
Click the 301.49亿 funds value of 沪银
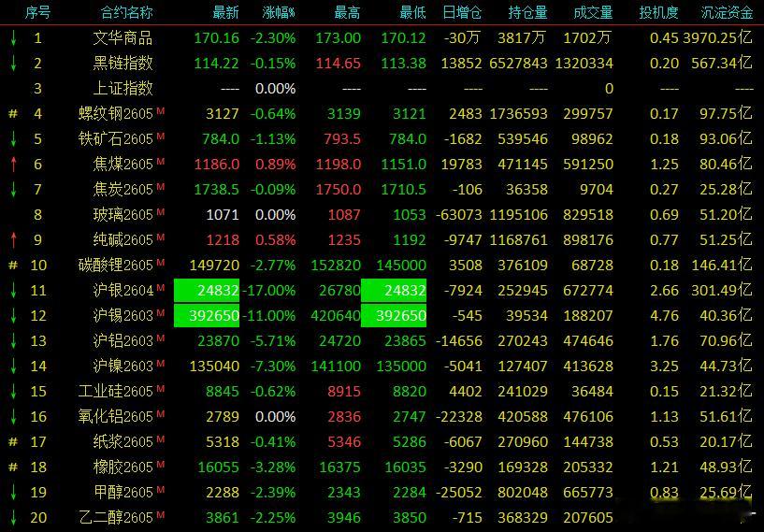[x=722, y=291]
